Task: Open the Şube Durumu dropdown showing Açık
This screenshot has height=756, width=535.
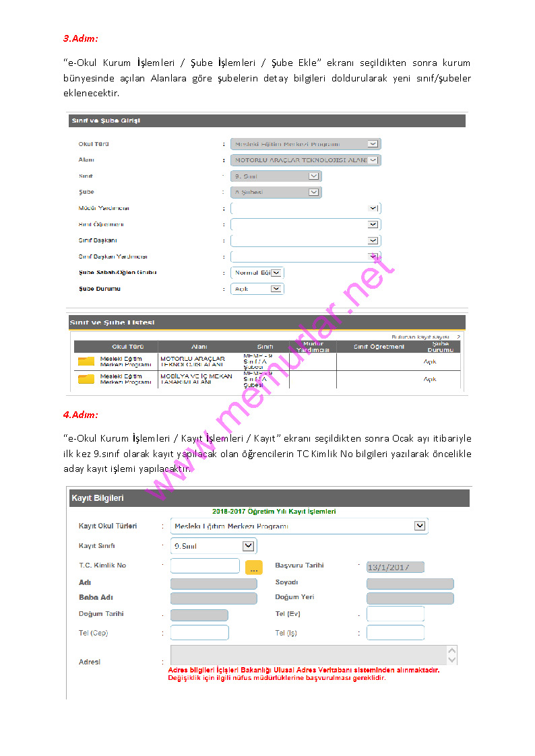Action: [x=257, y=289]
